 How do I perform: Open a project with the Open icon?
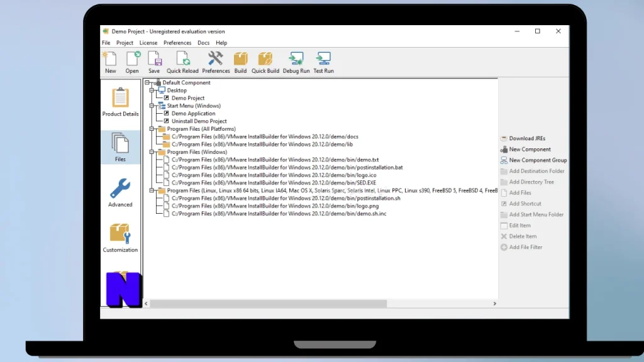[x=132, y=62]
